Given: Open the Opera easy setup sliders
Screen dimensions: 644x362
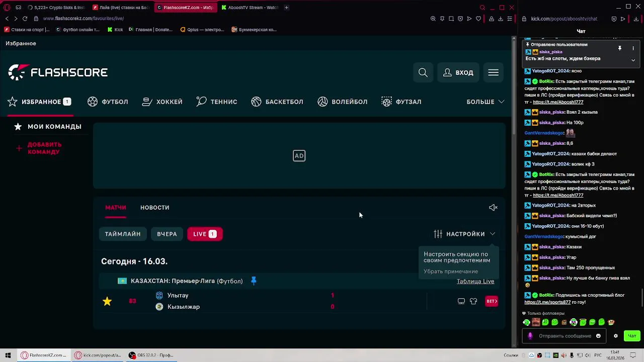Looking at the screenshot, I should click(510, 19).
